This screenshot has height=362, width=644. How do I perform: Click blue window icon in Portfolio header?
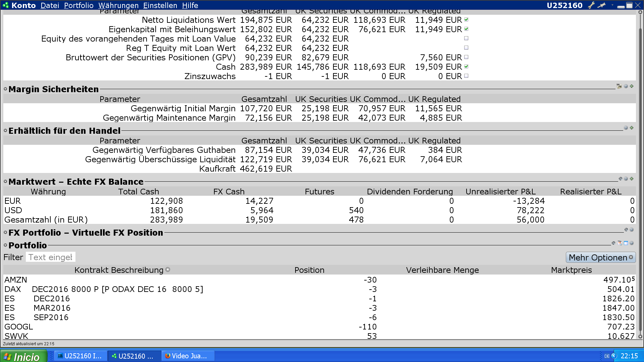(626, 243)
